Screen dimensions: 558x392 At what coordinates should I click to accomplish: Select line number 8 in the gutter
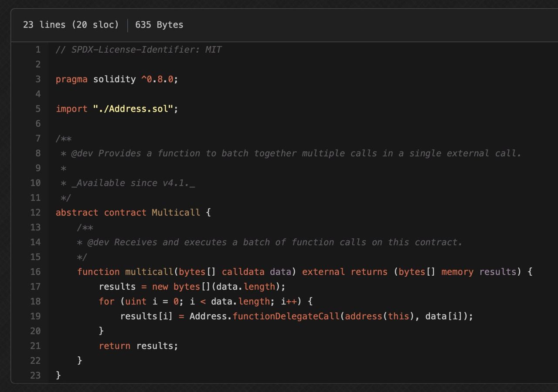pos(38,153)
